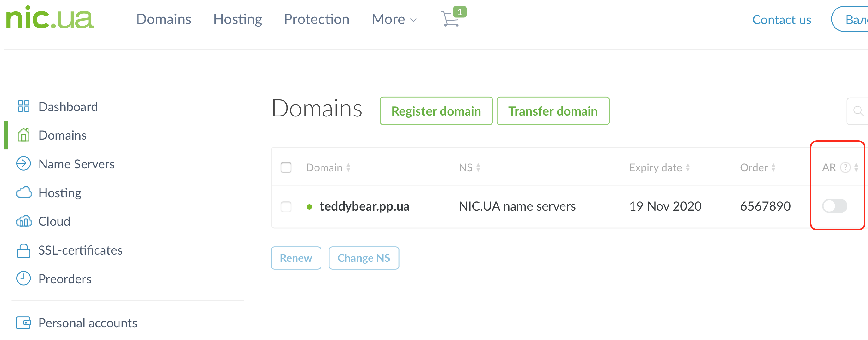Click the Register domain button

436,111
